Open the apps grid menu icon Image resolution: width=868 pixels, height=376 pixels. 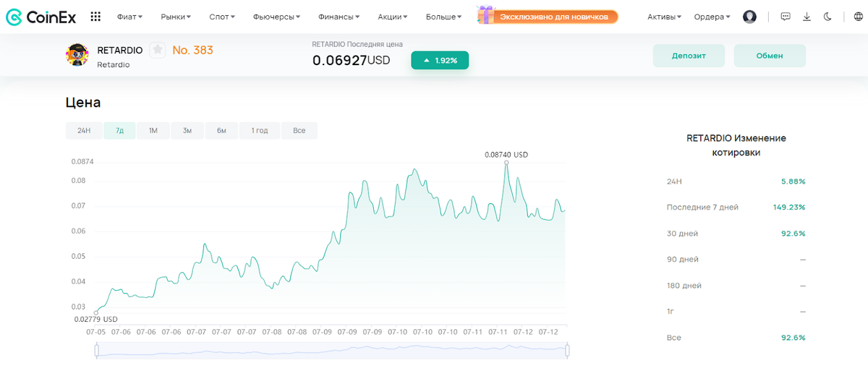tap(95, 16)
